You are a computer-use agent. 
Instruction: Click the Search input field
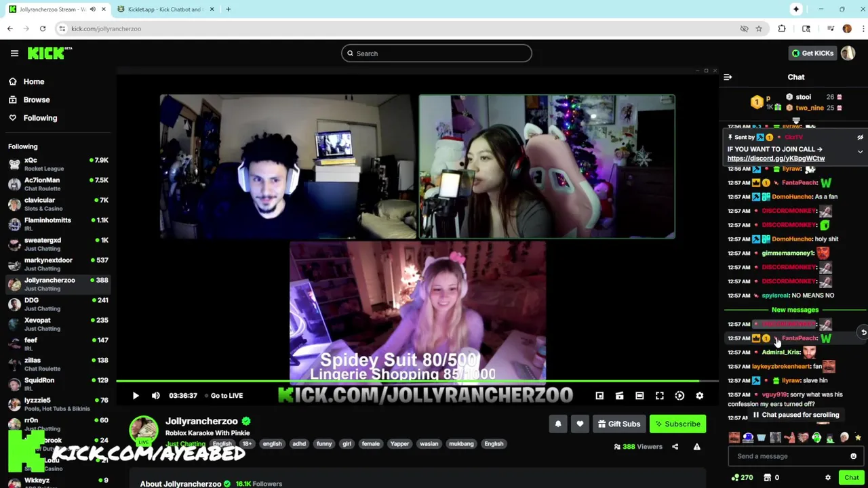click(x=437, y=54)
